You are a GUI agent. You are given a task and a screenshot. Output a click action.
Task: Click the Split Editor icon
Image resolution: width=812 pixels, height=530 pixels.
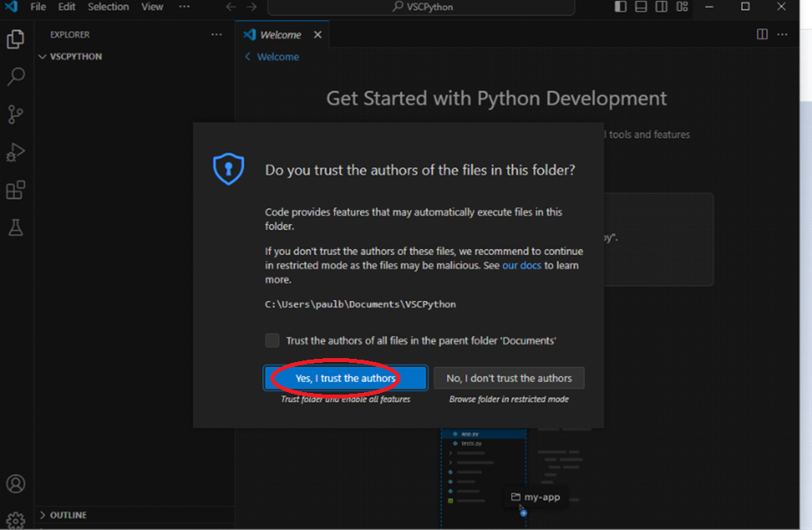(x=762, y=34)
